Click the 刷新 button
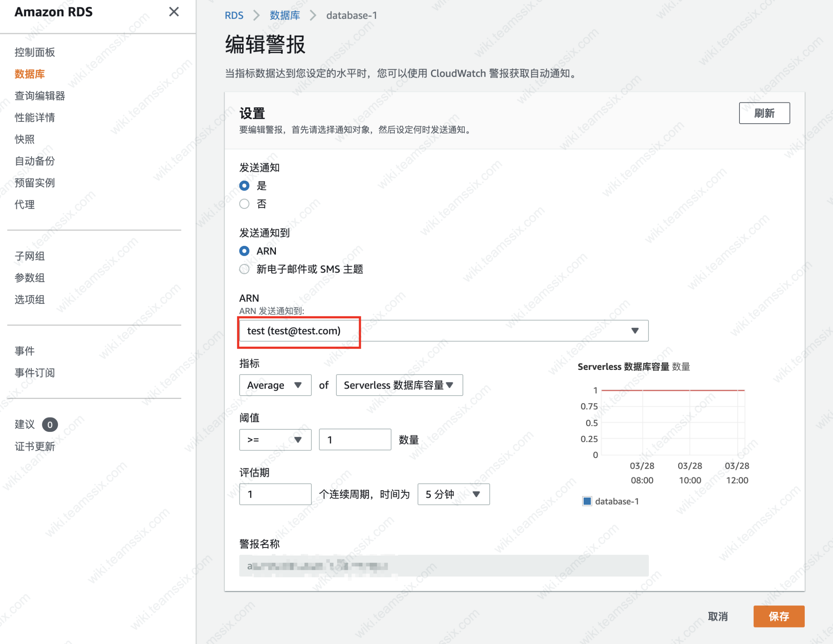 pos(764,113)
